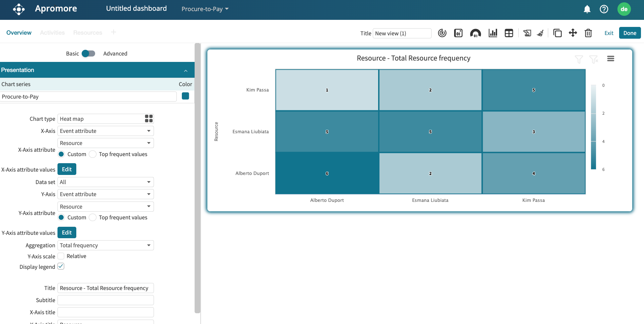644x324 pixels.
Task: Open the Procure-to-Pay header menu
Action: tap(205, 9)
